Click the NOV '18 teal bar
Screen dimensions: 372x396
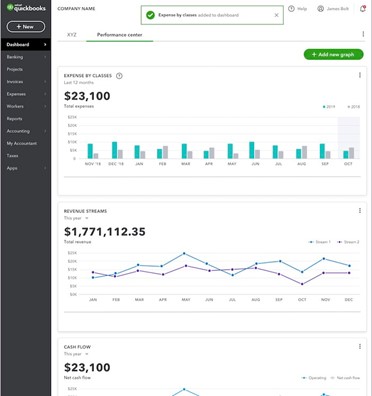pos(90,151)
